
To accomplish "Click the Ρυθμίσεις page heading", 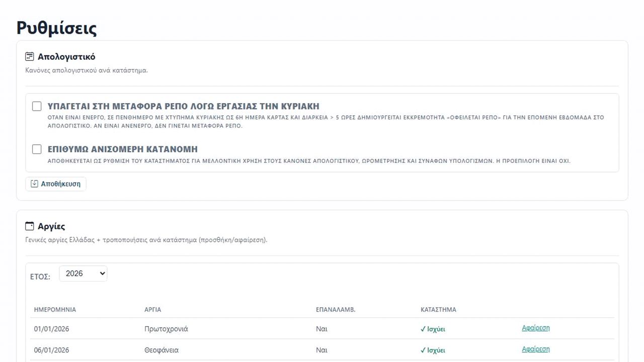I will click(x=56, y=28).
